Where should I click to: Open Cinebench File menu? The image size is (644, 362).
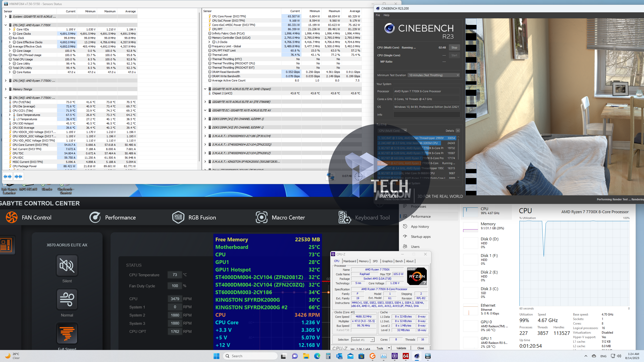point(378,15)
